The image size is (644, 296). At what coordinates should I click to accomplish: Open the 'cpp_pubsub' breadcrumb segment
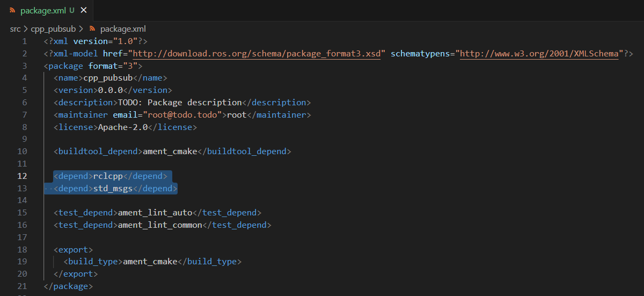(54, 29)
